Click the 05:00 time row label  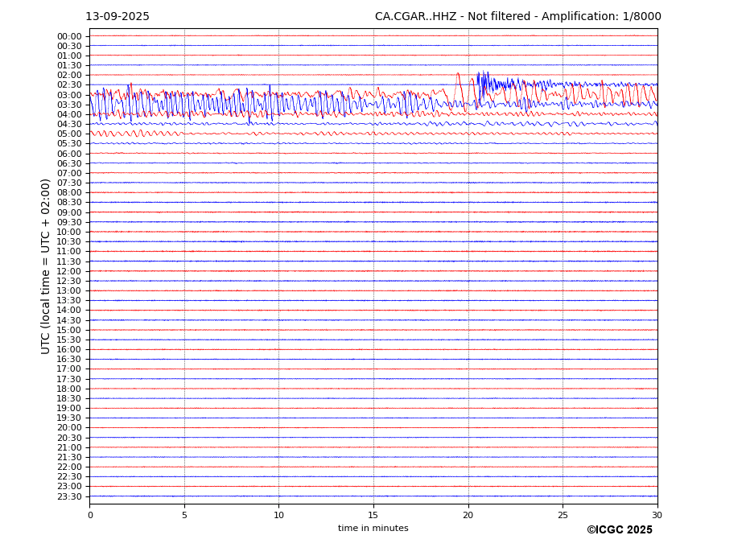(x=69, y=134)
